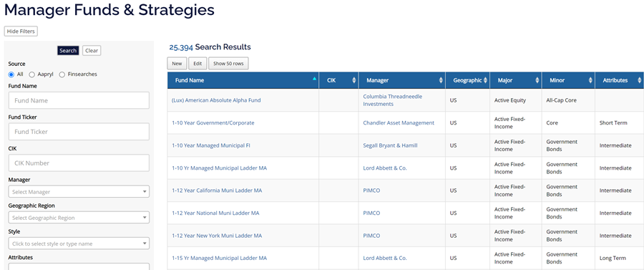Sort table by Fund Name column
644x270 pixels.
click(x=243, y=80)
